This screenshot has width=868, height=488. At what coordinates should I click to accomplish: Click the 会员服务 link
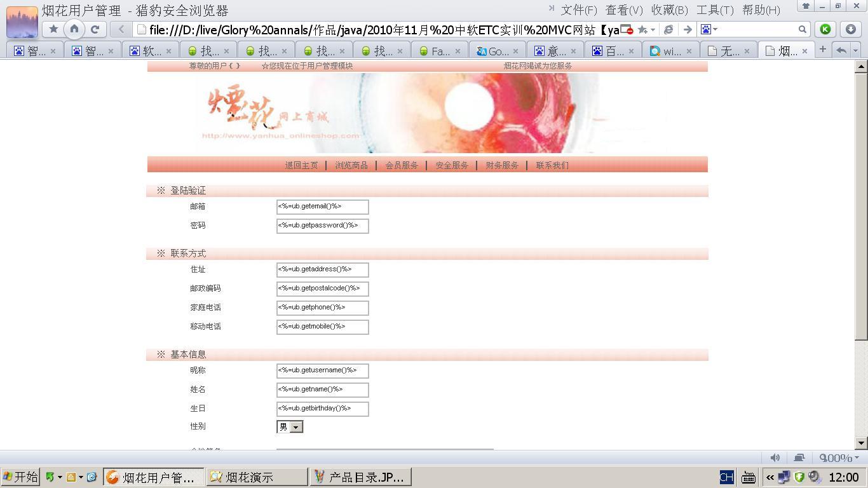(402, 165)
